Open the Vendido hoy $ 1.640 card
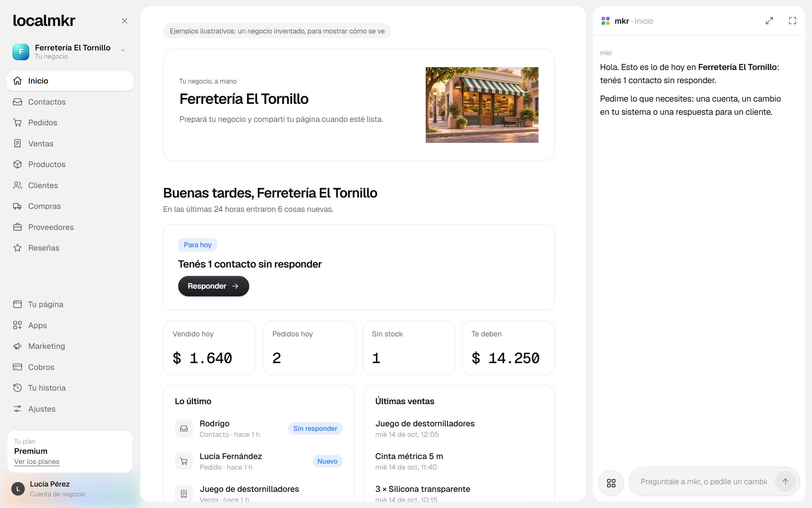 coord(209,347)
